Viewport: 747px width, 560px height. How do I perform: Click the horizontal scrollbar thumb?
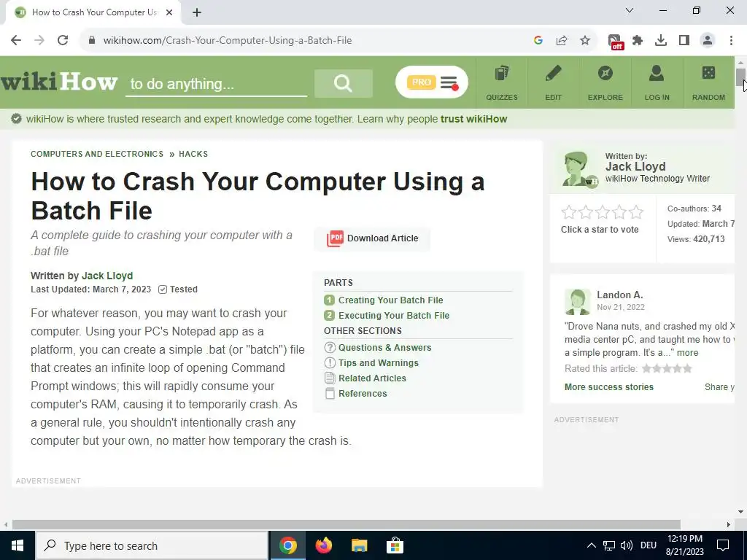pos(347,524)
